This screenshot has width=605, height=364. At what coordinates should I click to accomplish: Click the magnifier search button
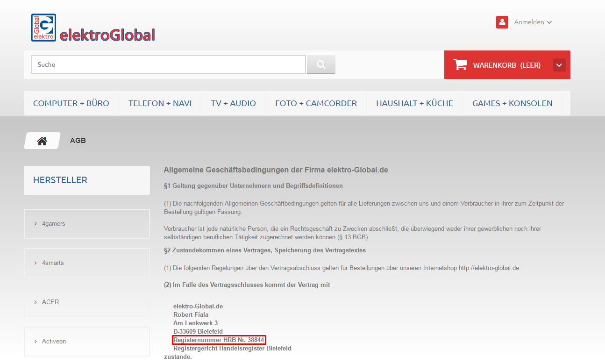321,64
